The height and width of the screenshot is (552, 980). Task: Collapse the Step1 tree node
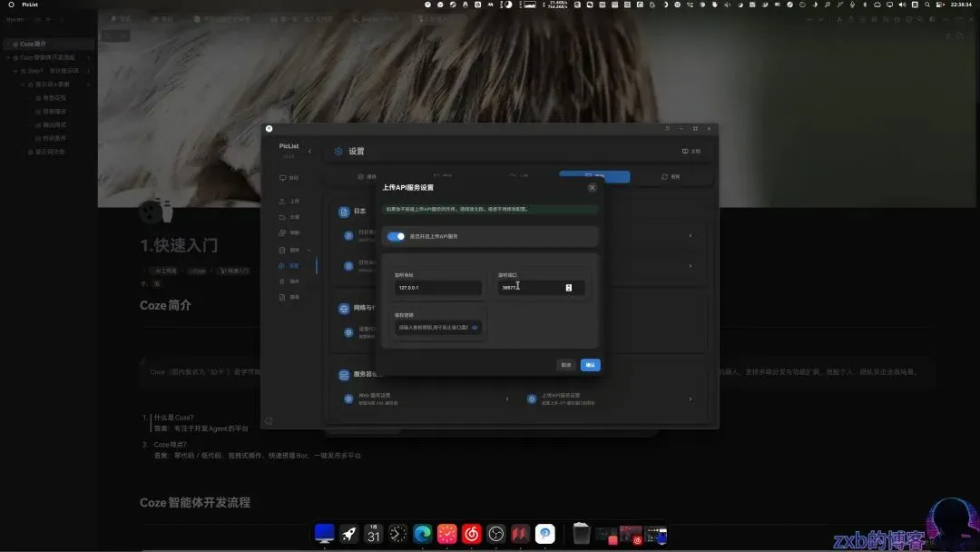click(15, 71)
